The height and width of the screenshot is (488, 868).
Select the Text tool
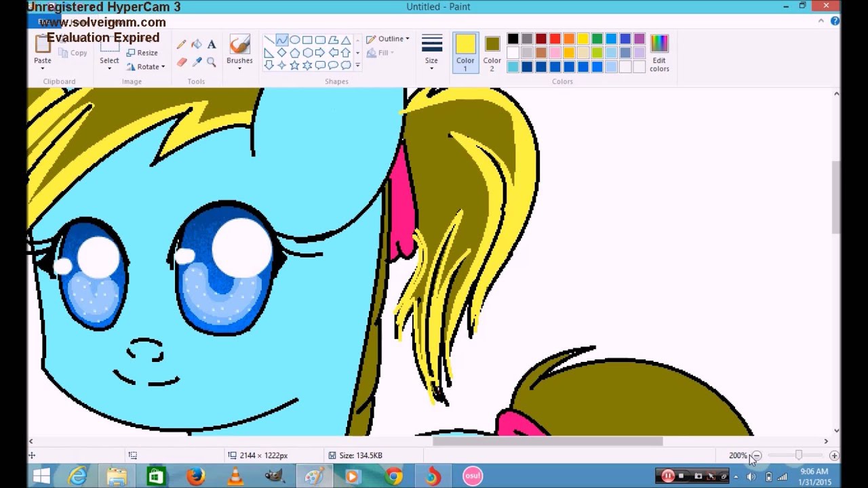(x=212, y=45)
